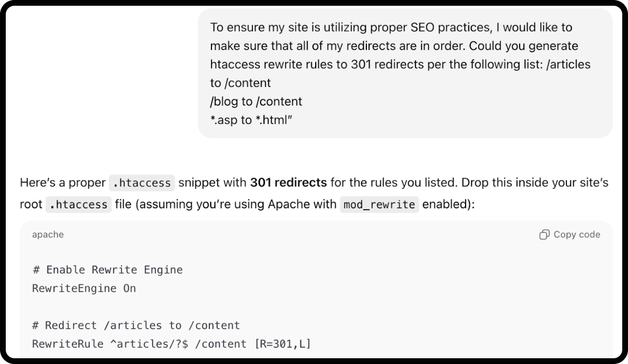Viewport: 628px width, 364px height.
Task: Click the "# Enable Rewrite Engine" comment line
Action: (107, 270)
